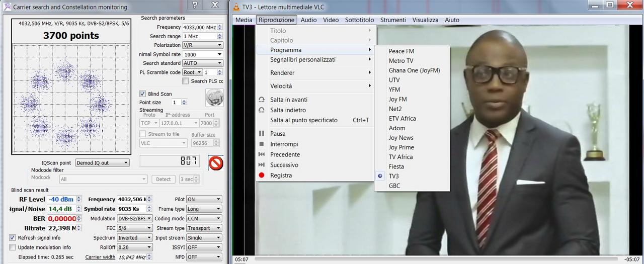Select Ghana One (JoyFM) program
This screenshot has width=644, height=264.
click(412, 70)
